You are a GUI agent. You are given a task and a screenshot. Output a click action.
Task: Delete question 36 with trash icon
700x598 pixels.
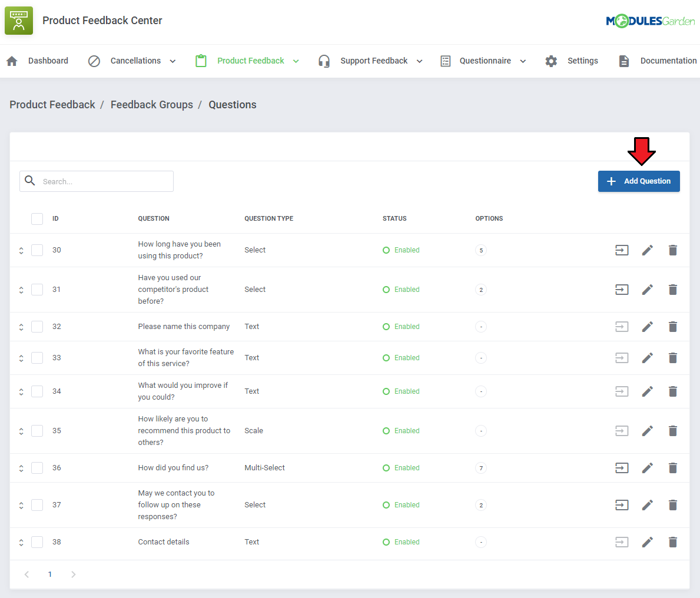[x=673, y=468]
